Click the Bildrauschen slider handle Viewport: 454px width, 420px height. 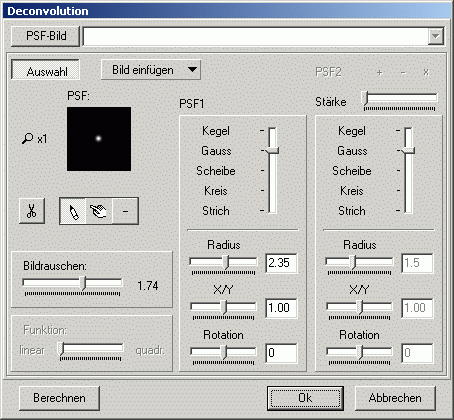tap(83, 283)
